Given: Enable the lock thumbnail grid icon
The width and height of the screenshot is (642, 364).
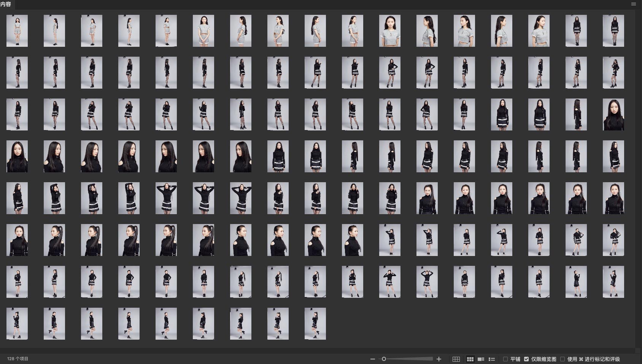Looking at the screenshot, I should 456,359.
